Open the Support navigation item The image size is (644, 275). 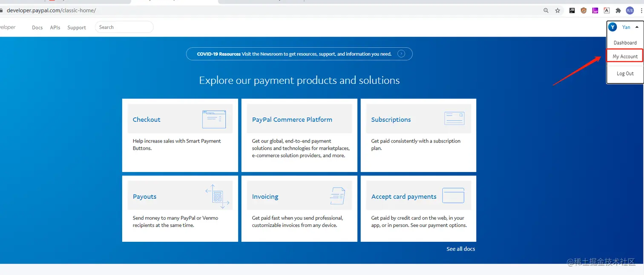pyautogui.click(x=77, y=28)
